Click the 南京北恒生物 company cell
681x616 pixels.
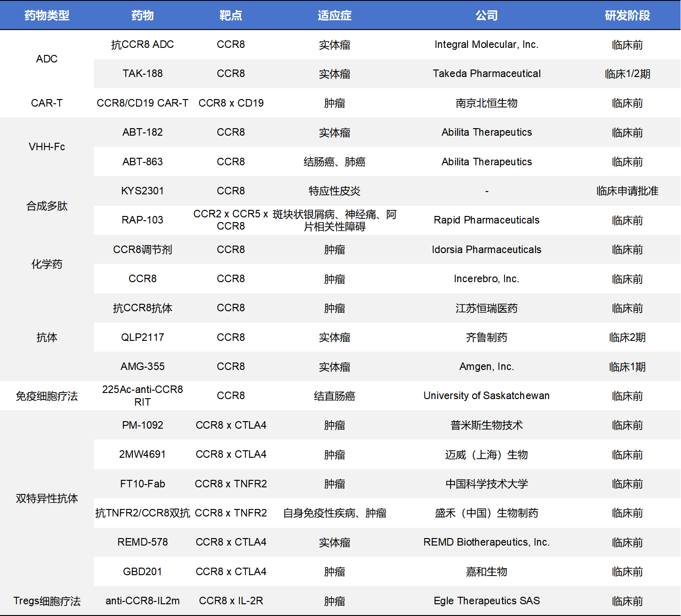tap(486, 103)
